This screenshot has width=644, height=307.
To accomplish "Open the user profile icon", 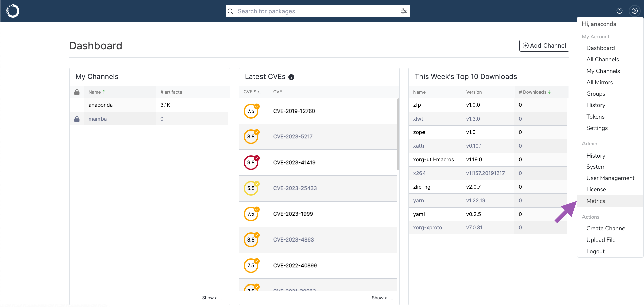I will coord(635,11).
